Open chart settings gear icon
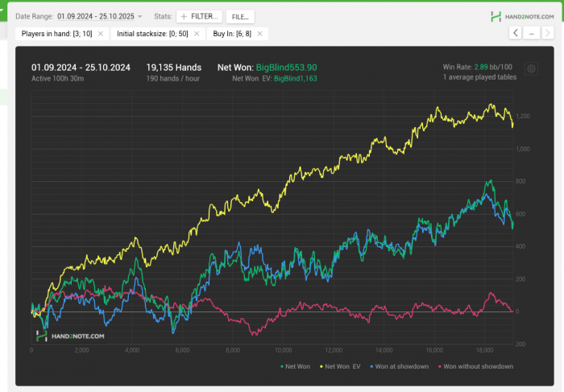This screenshot has height=392, width=564. (531, 69)
